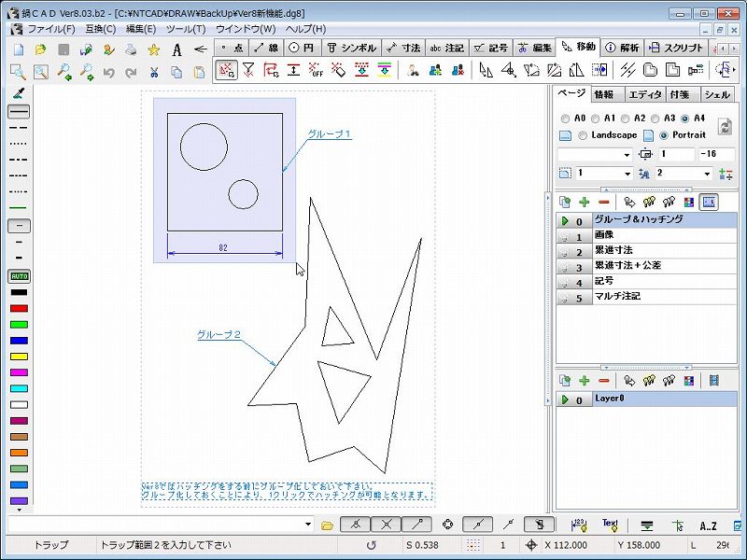747x560 pixels.
Task: Click the refresh icon beside paper size options
Action: point(725,127)
